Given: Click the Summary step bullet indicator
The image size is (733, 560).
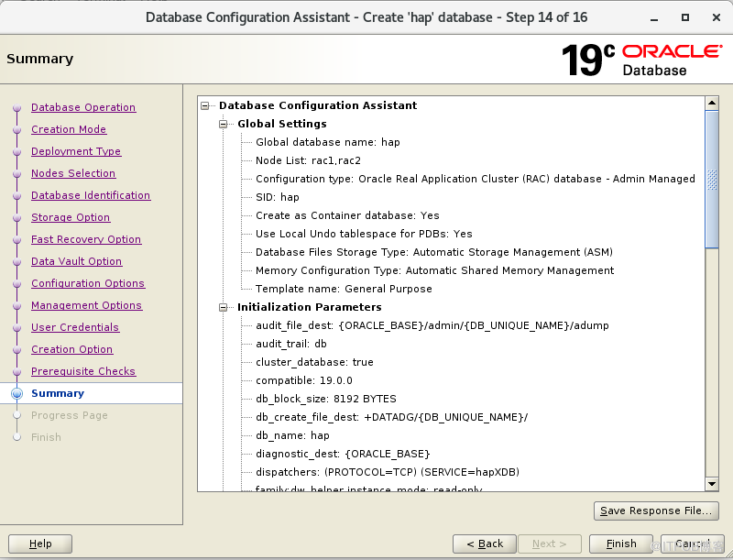Looking at the screenshot, I should pyautogui.click(x=16, y=393).
